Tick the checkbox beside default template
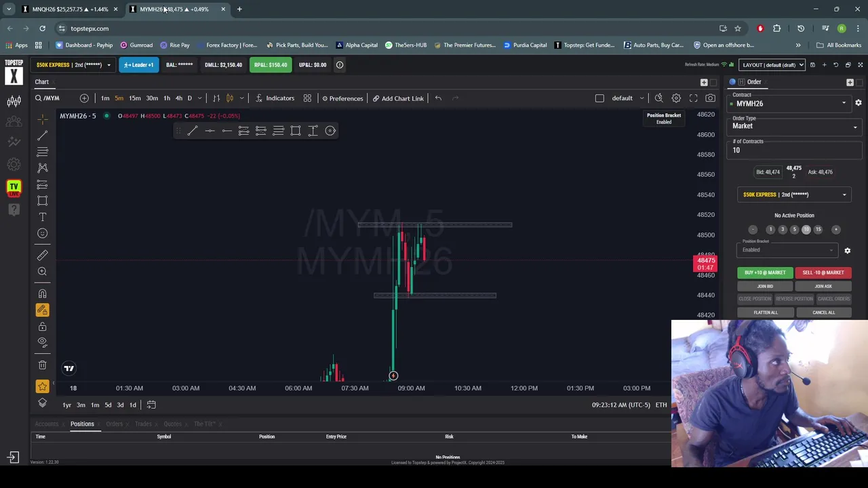Viewport: 868px width, 488px height. tap(599, 98)
